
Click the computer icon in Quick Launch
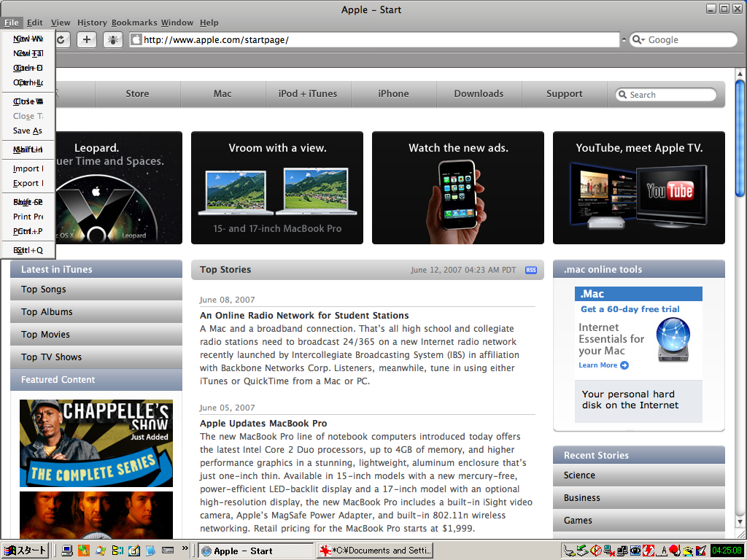(67, 551)
